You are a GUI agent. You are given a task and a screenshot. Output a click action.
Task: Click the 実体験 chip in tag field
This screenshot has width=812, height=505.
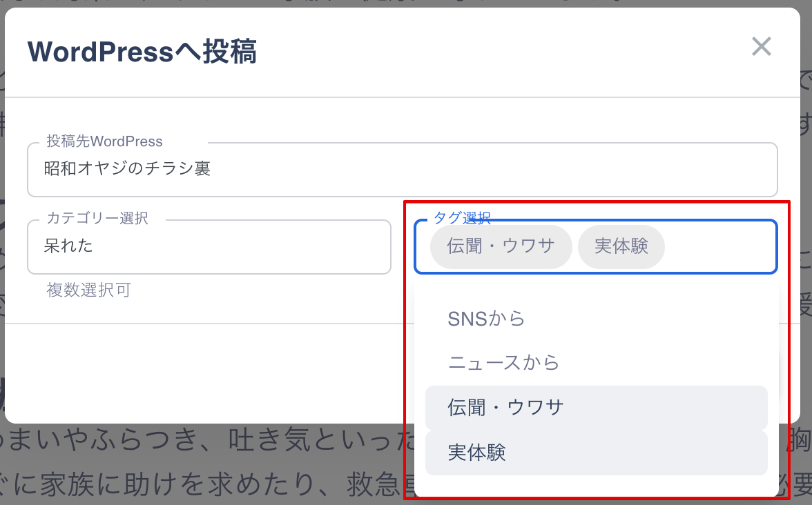[621, 246]
